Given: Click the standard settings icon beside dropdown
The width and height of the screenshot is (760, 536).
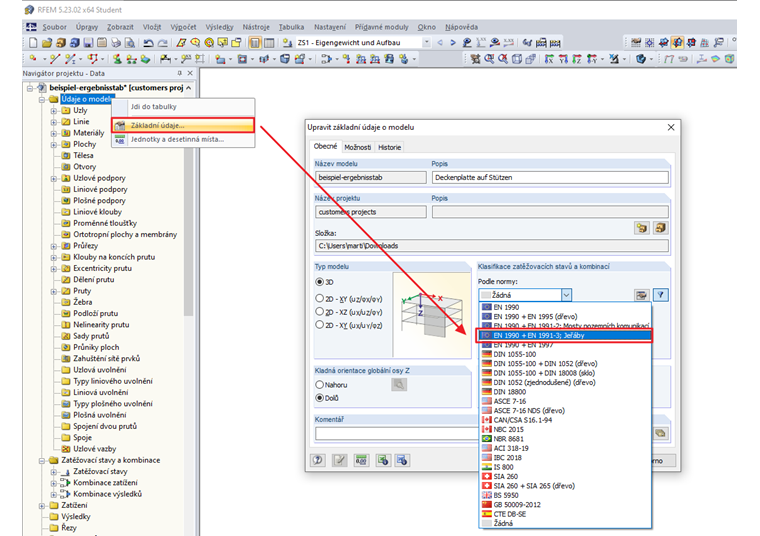Looking at the screenshot, I should 642,295.
